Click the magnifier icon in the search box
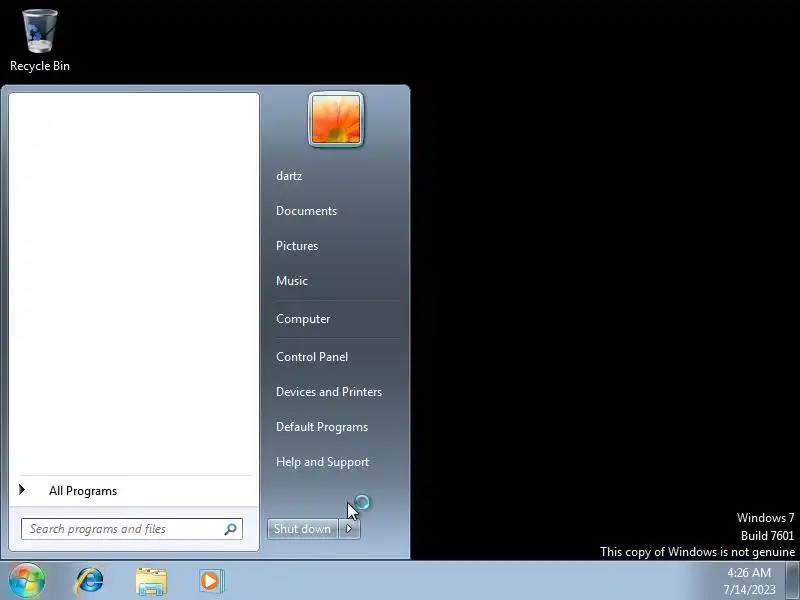800x600 pixels. 231,529
